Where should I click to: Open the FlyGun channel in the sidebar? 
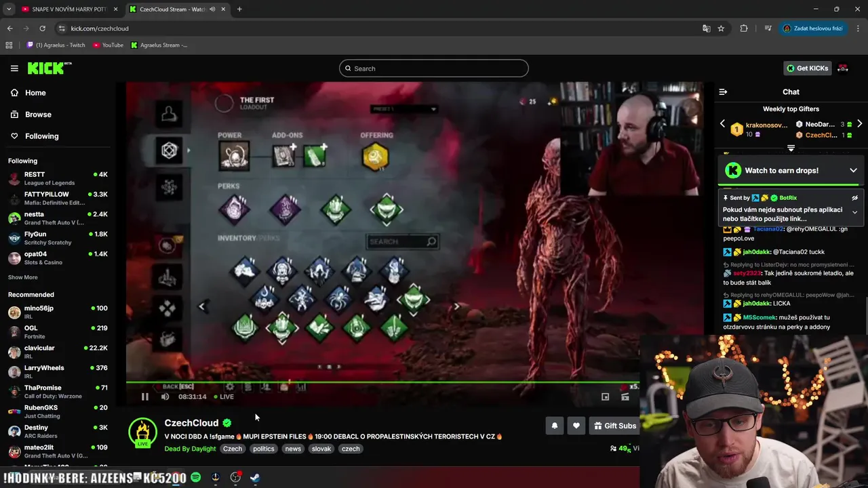tap(58, 238)
